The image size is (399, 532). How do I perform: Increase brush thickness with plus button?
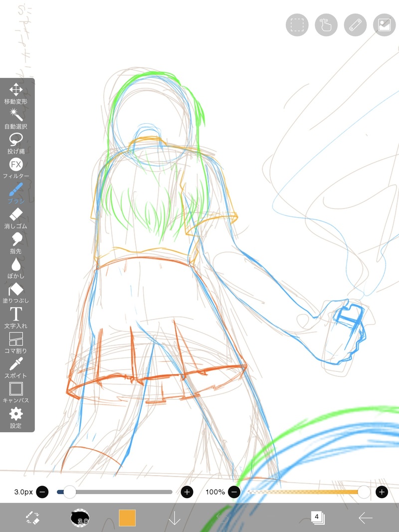[187, 492]
